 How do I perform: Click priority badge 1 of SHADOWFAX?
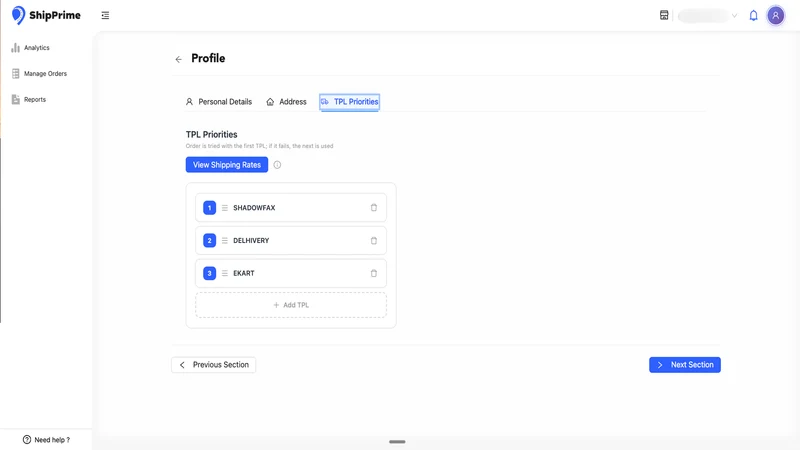coord(209,208)
